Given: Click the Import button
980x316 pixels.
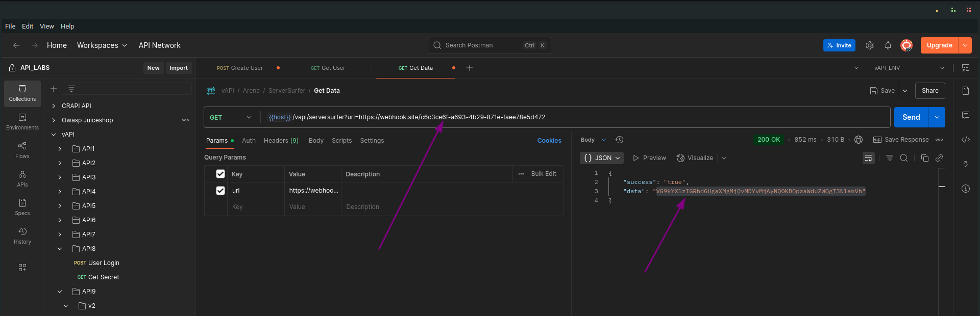Looking at the screenshot, I should pos(179,68).
